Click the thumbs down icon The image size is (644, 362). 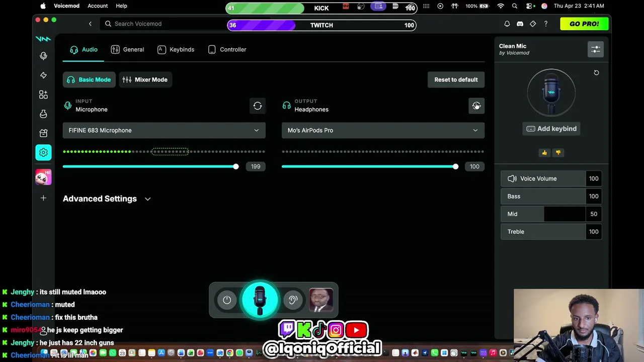point(558,152)
